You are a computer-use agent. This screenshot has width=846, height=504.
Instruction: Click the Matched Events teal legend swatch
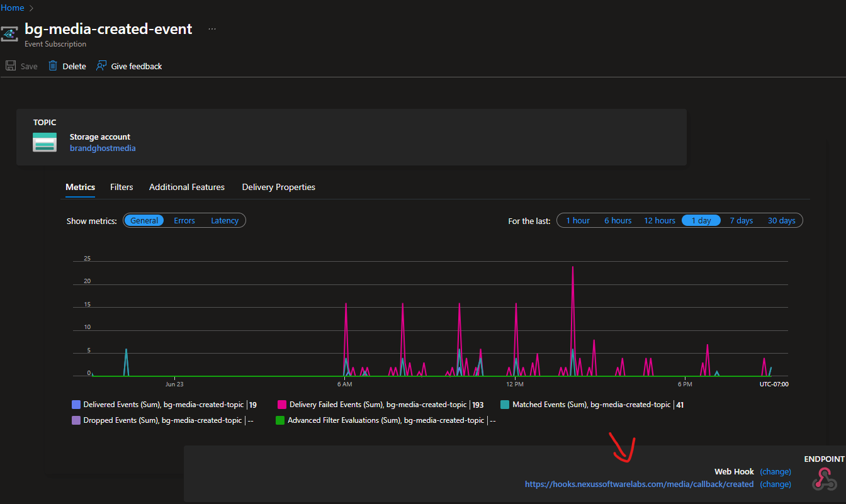click(505, 405)
